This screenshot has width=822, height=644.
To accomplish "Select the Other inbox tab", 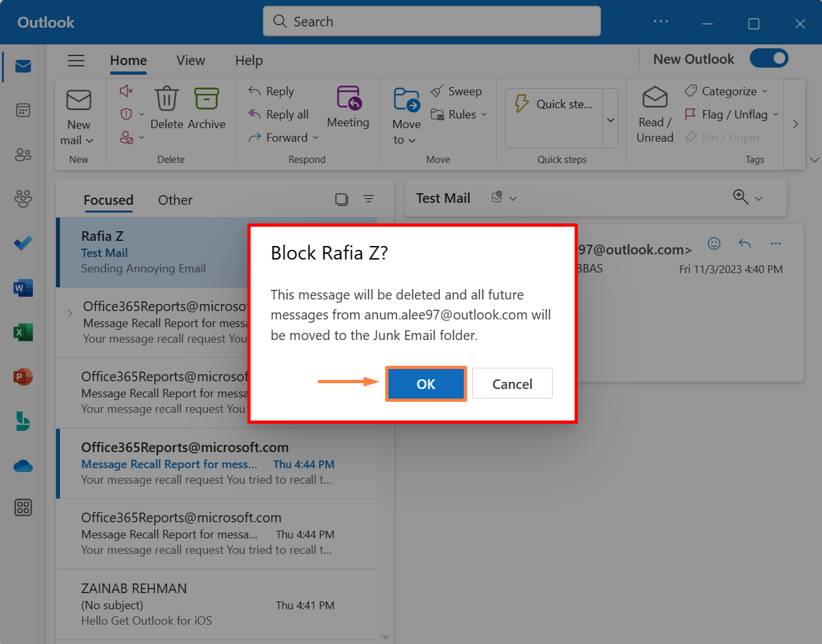I will [x=175, y=200].
